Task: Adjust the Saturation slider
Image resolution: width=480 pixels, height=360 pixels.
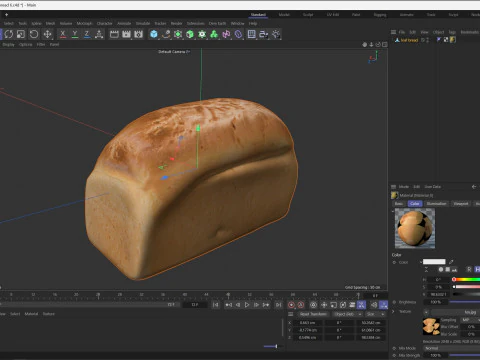Action: coord(466,287)
